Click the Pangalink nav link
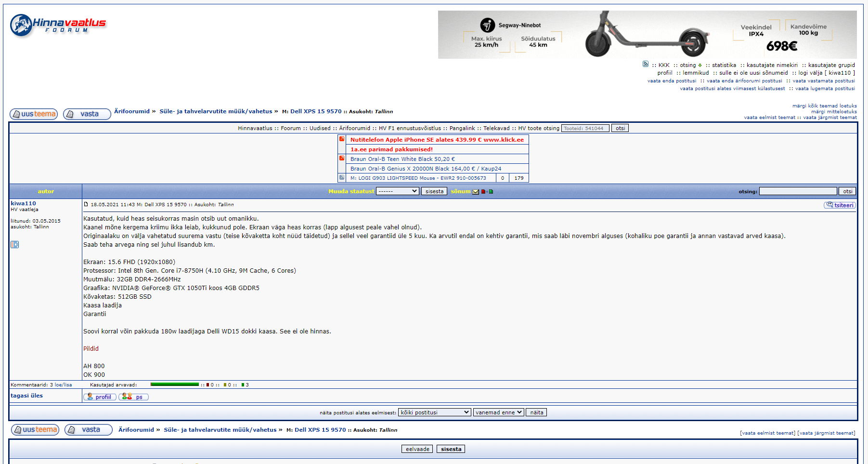 pos(462,128)
